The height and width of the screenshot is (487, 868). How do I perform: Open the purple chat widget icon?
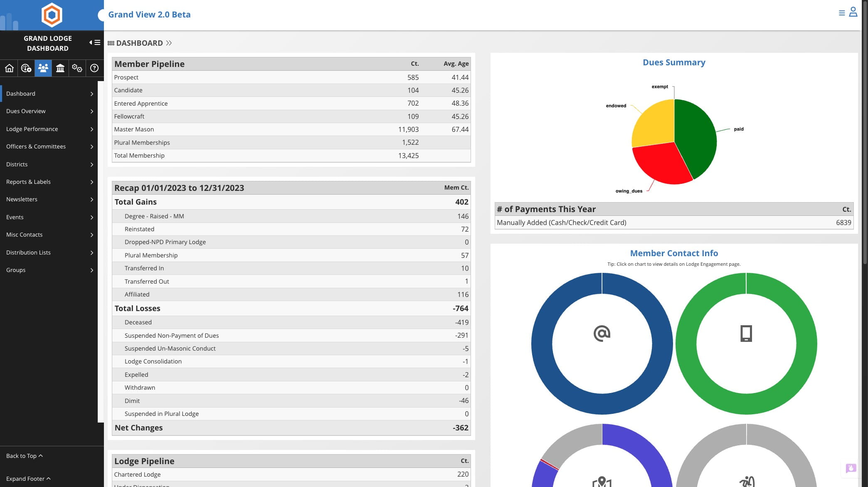[851, 468]
